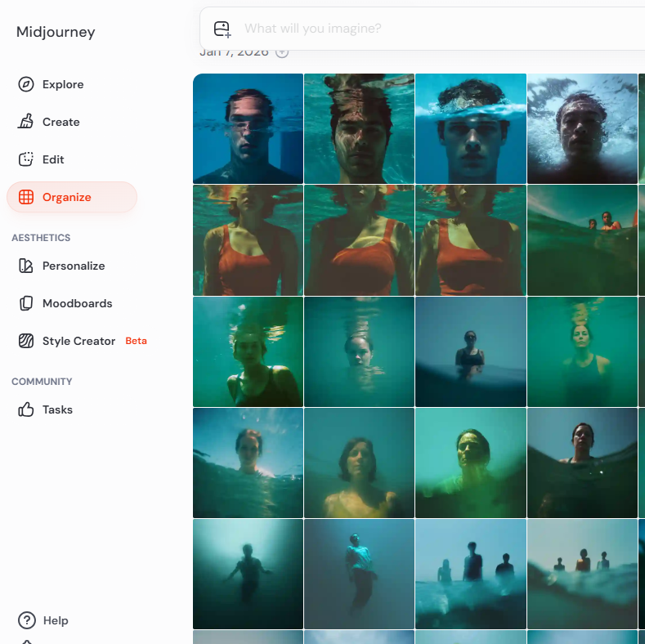Open figure in teal shirt floating thumbnail
The width and height of the screenshot is (645, 644).
click(359, 574)
